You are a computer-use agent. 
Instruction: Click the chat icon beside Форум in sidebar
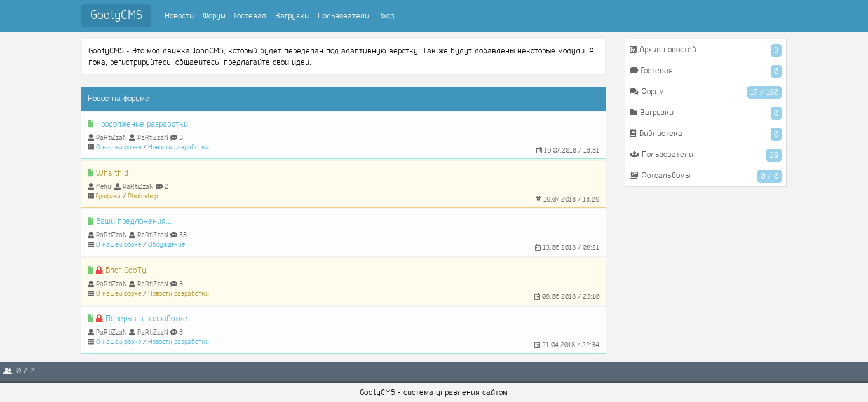(634, 92)
